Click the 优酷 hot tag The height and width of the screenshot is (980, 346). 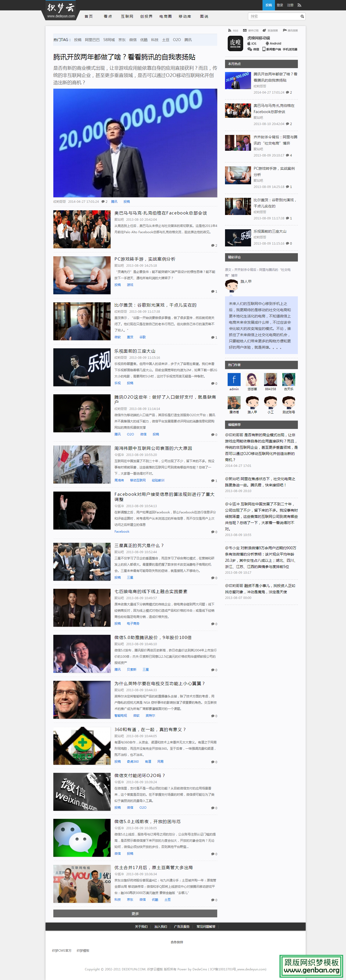(x=144, y=40)
